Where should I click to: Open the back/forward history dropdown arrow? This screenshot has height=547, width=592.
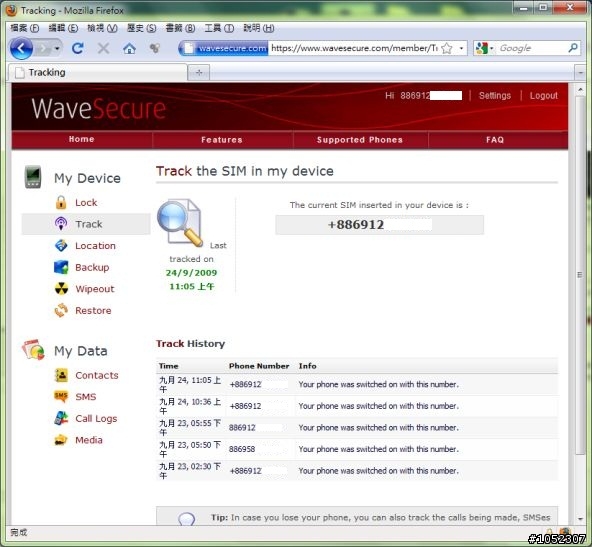click(x=57, y=48)
